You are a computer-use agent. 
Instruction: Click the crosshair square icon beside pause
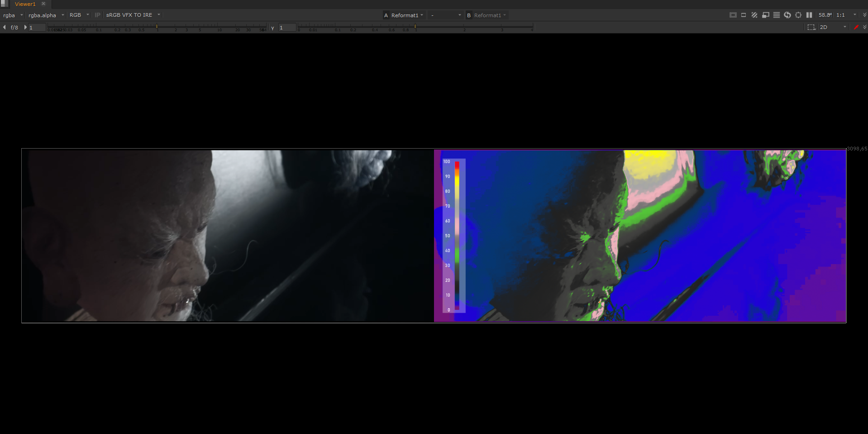(x=798, y=15)
